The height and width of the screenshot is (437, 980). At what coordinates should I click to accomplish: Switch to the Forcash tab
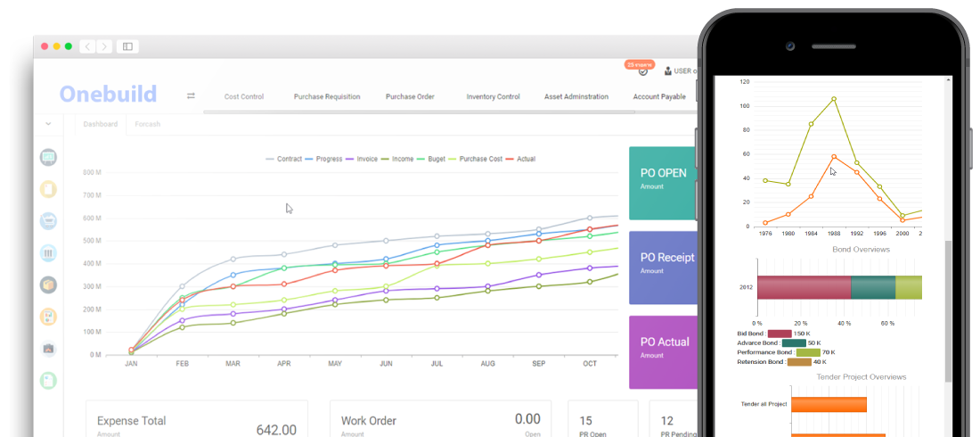coord(148,124)
